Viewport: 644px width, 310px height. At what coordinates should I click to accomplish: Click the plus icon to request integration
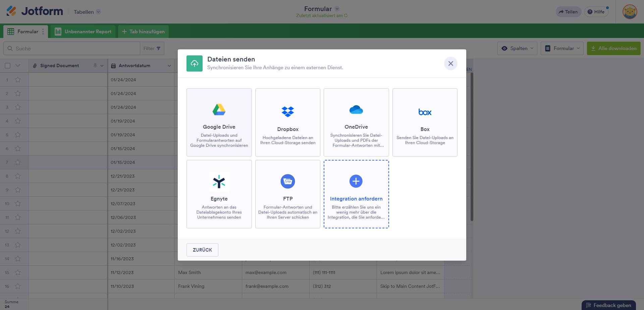356,181
